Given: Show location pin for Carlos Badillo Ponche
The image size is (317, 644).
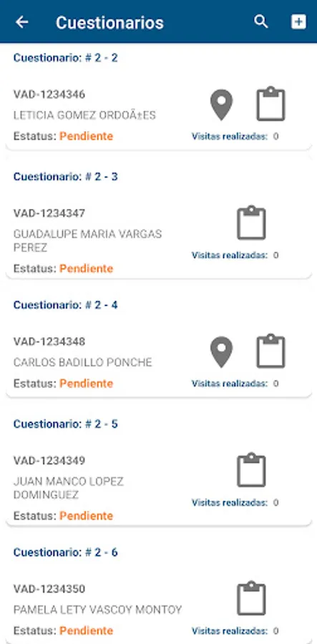Looking at the screenshot, I should tap(221, 352).
